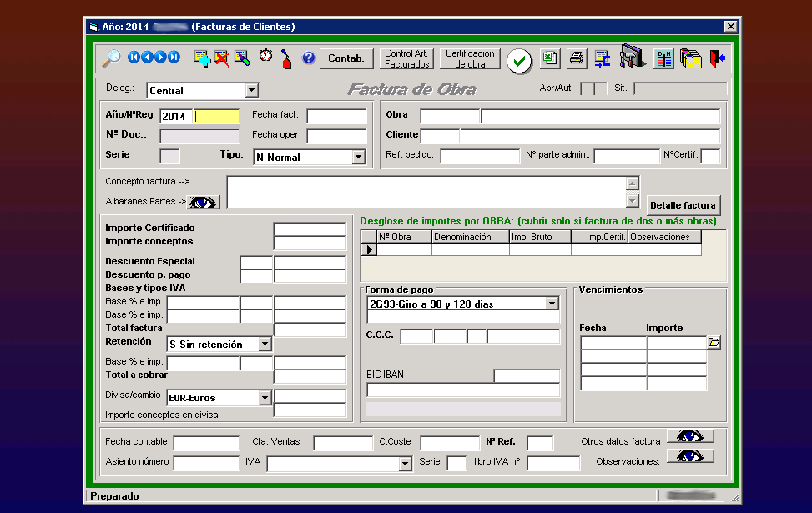The width and height of the screenshot is (812, 513).
Task: Open the Vencimientos folder icon
Action: point(714,342)
